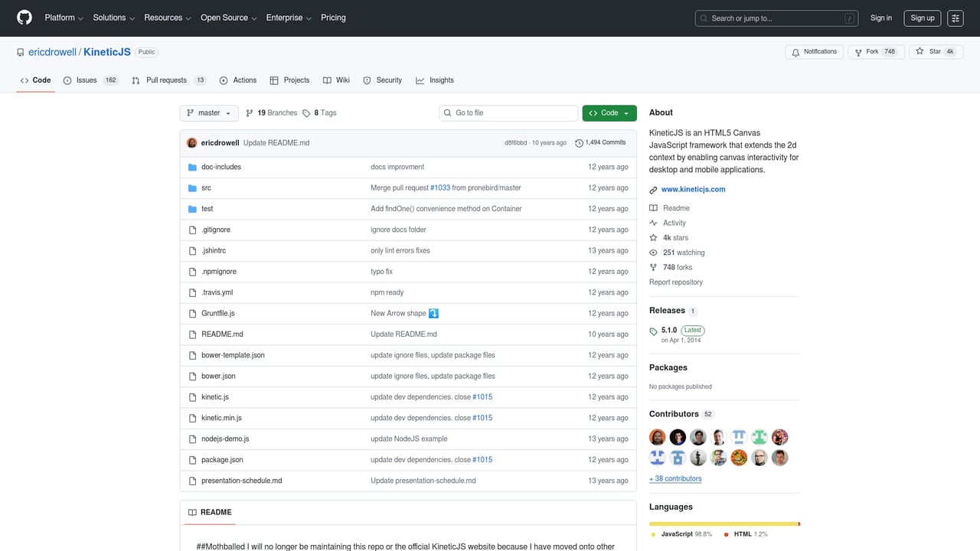Open contributor avatar in Contributors section
Screen dimensions: 980x551
pyautogui.click(x=657, y=437)
